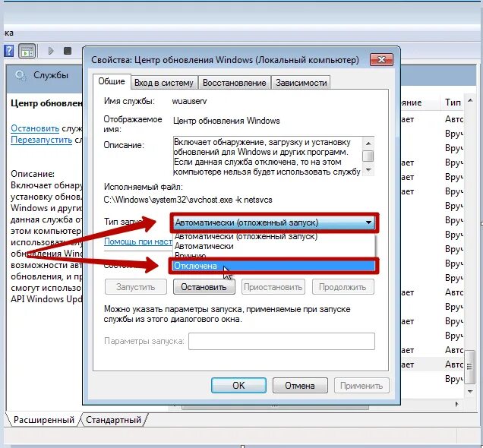Click the Параметры запуска input field
The image size is (483, 448).
282,341
